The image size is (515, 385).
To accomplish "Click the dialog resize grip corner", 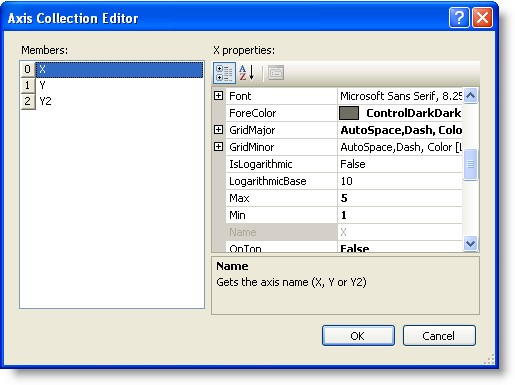I will pyautogui.click(x=489, y=359).
